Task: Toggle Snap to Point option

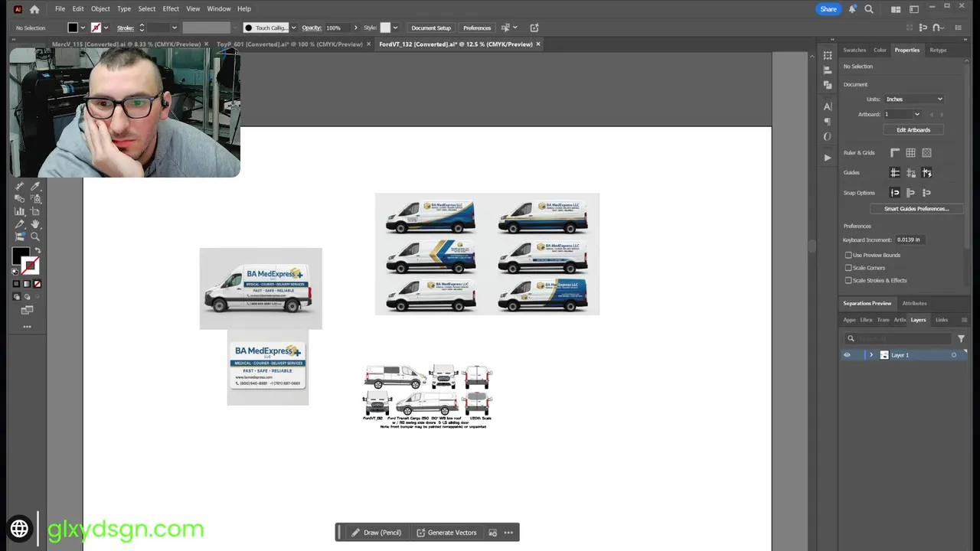Action: pyautogui.click(x=895, y=193)
